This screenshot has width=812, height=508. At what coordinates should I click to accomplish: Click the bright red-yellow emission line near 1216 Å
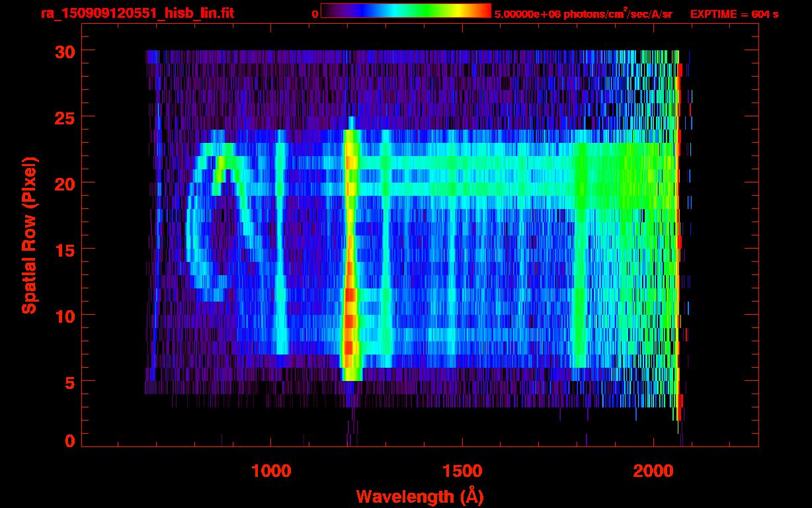350,255
